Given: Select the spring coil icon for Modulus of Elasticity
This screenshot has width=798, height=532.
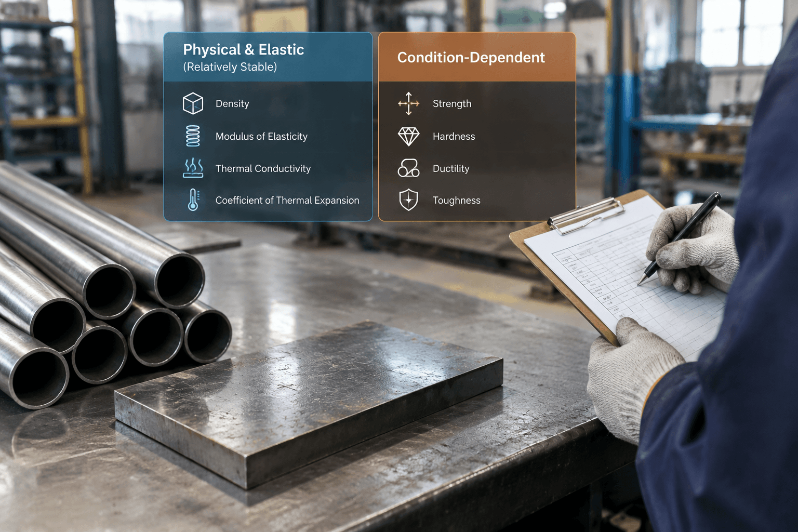Looking at the screenshot, I should [x=193, y=136].
